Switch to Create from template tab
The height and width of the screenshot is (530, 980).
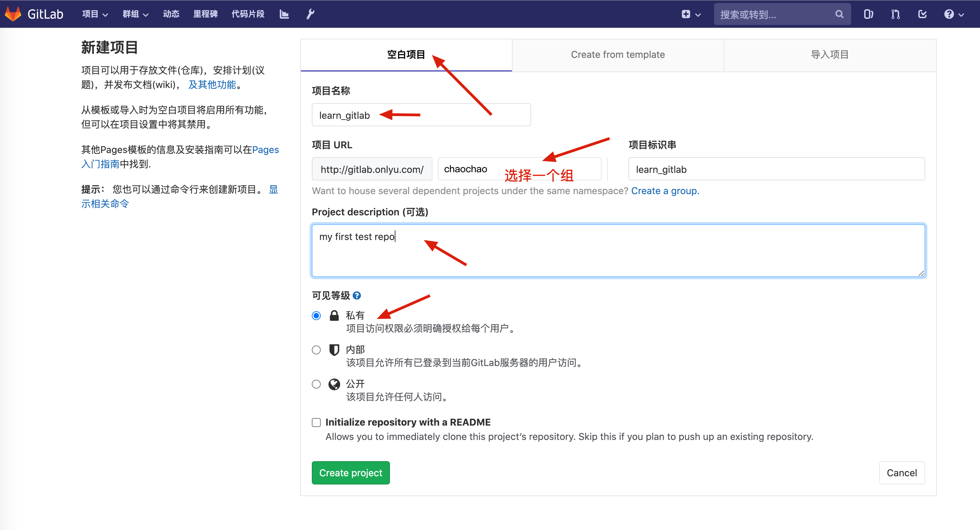click(618, 55)
